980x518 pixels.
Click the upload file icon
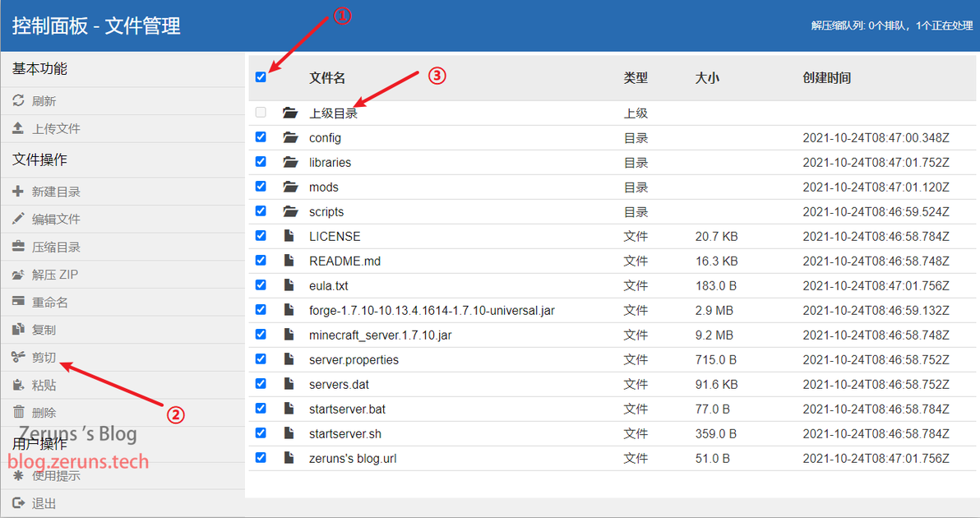18,128
